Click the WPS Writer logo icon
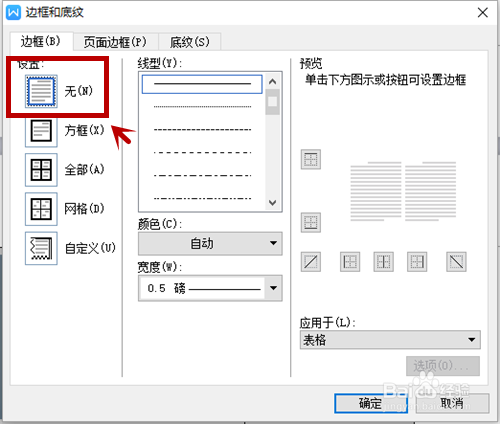 14,13
